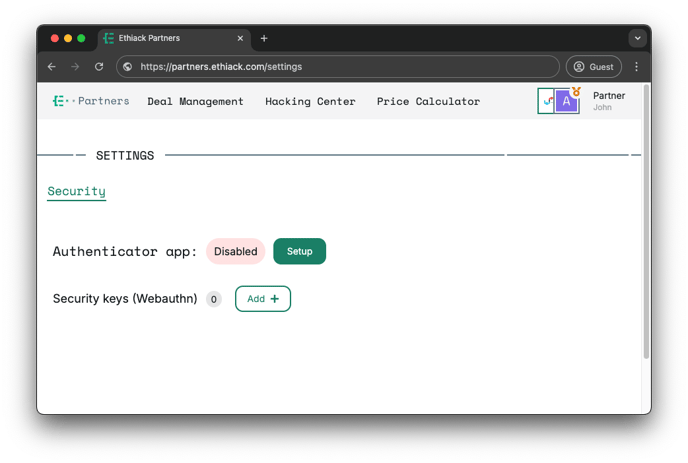This screenshot has height=463, width=688.
Task: Open Price Calculator
Action: [428, 101]
